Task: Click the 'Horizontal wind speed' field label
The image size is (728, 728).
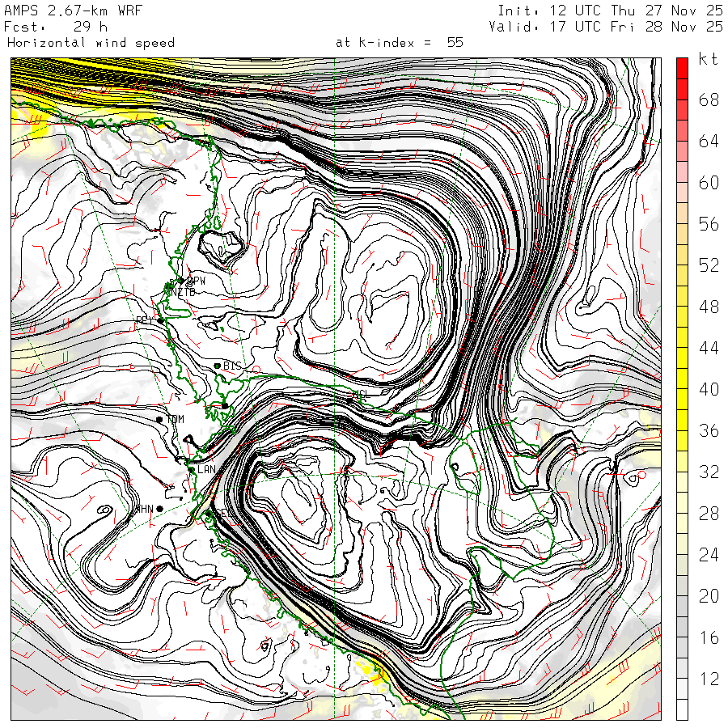Action: point(91,43)
